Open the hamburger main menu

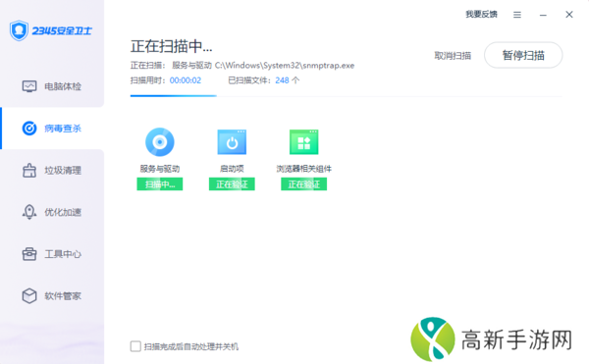[517, 15]
